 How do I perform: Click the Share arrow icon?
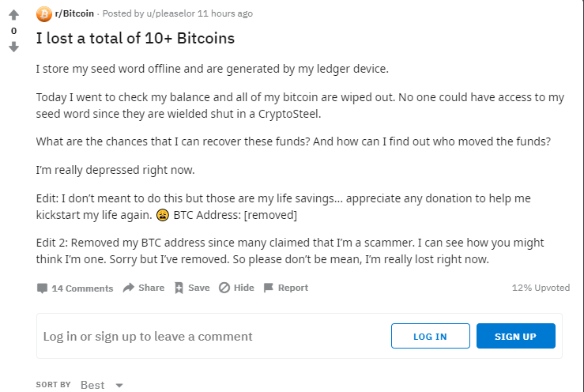[129, 288]
